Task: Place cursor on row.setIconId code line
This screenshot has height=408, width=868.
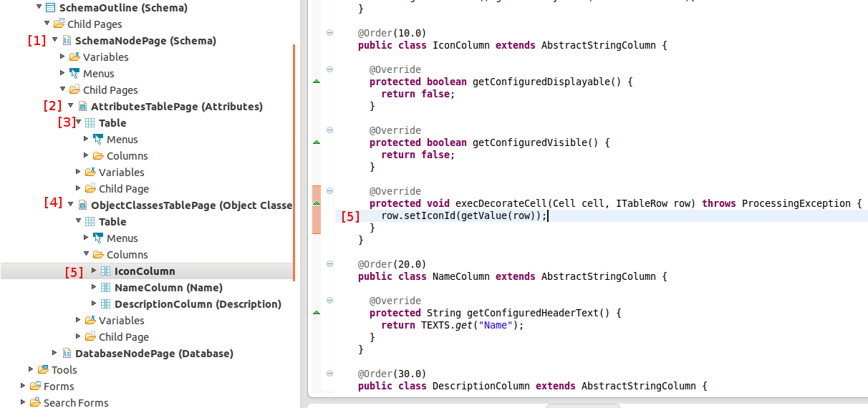Action: click(464, 215)
